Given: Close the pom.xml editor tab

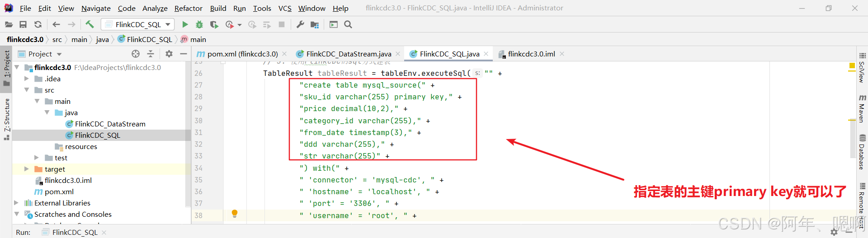Looking at the screenshot, I should tap(284, 54).
